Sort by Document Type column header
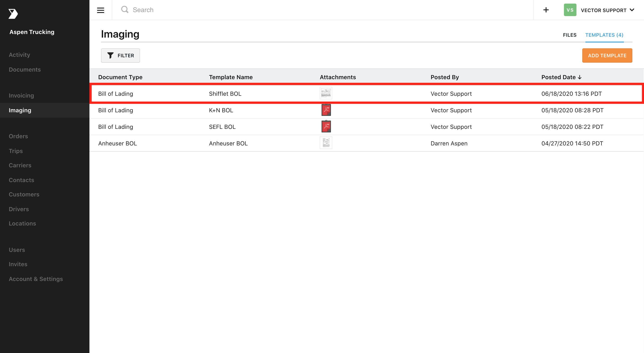This screenshot has height=353, width=644. click(120, 77)
